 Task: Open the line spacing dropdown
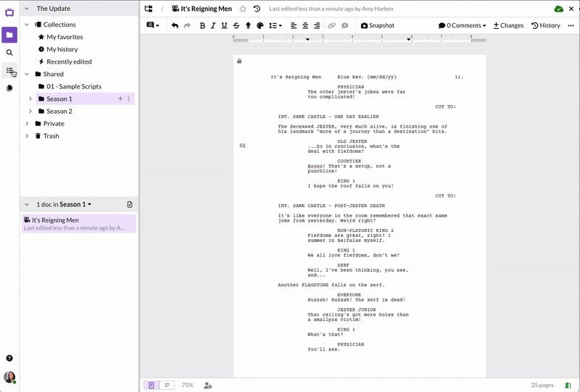coord(275,25)
